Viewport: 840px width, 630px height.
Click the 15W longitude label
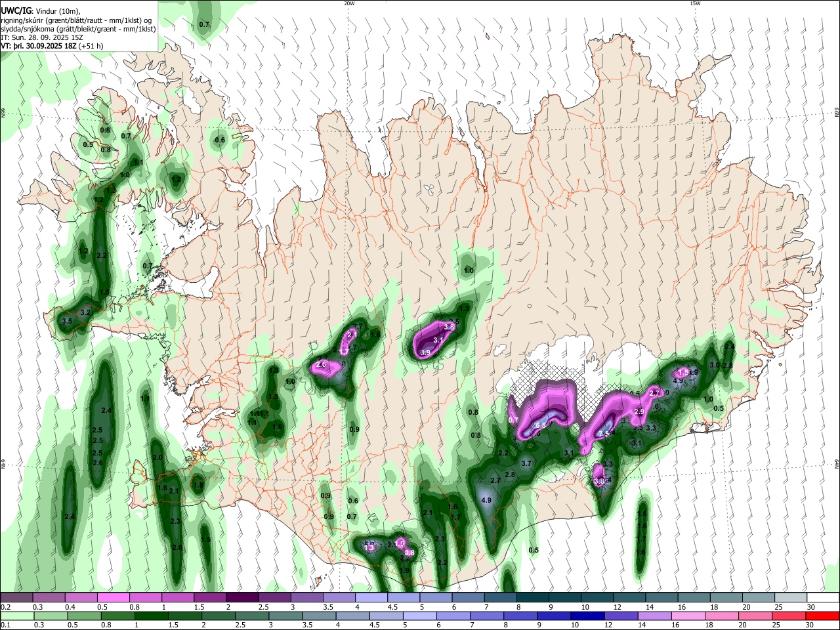pos(694,3)
